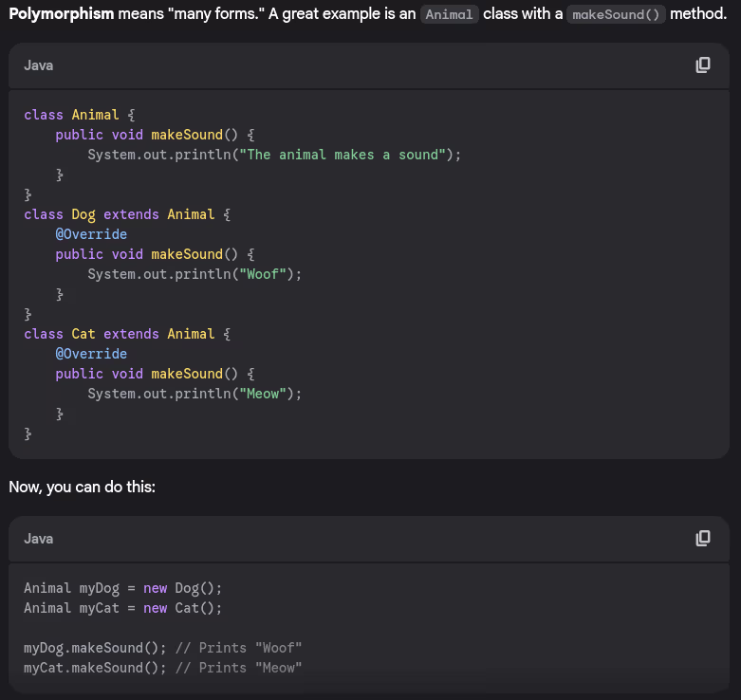Copy the first Java code block
Screen dimensions: 741x700
(x=703, y=65)
